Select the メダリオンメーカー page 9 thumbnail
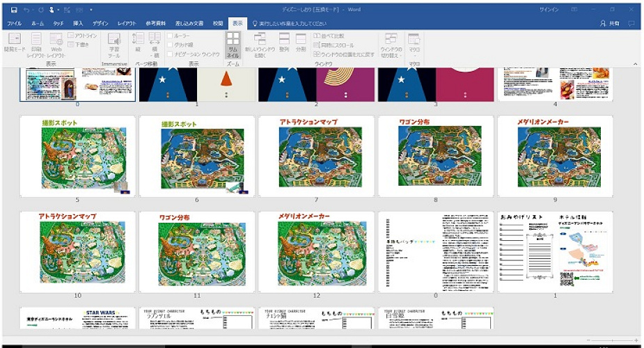 [x=555, y=155]
